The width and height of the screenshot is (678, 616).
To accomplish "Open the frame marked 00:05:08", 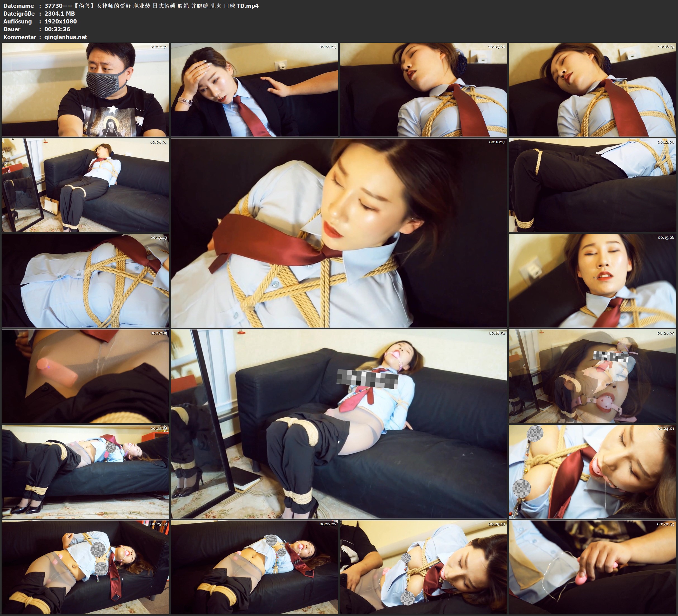I will 423,89.
